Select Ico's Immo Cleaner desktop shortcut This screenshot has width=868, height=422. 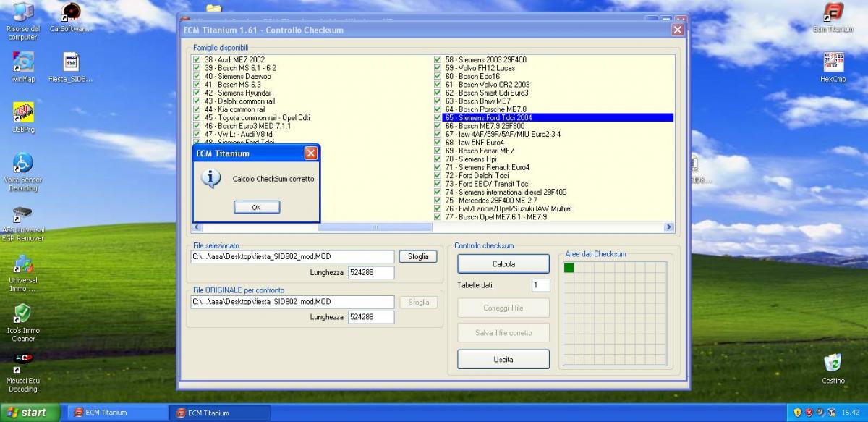pyautogui.click(x=22, y=323)
